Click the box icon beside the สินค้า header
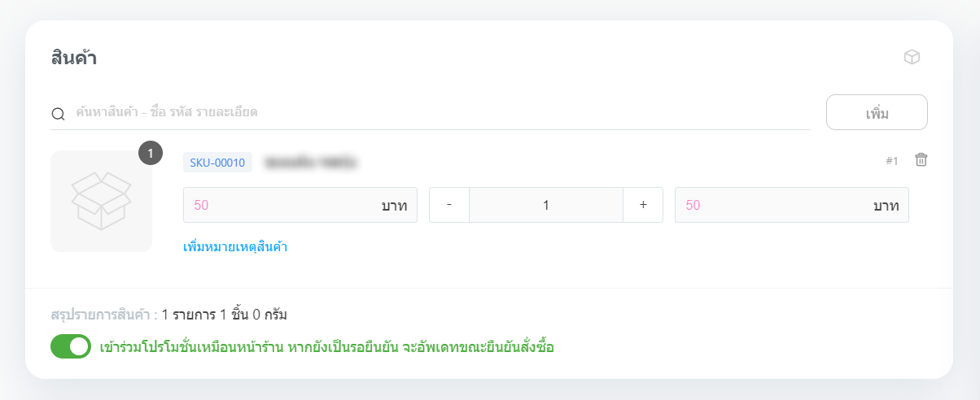 912,57
